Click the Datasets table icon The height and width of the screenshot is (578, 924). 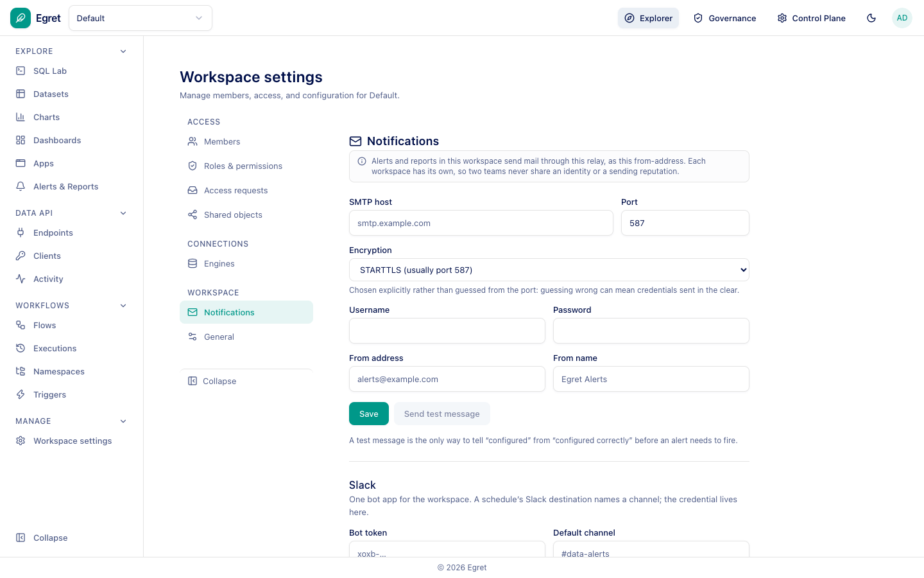click(21, 94)
